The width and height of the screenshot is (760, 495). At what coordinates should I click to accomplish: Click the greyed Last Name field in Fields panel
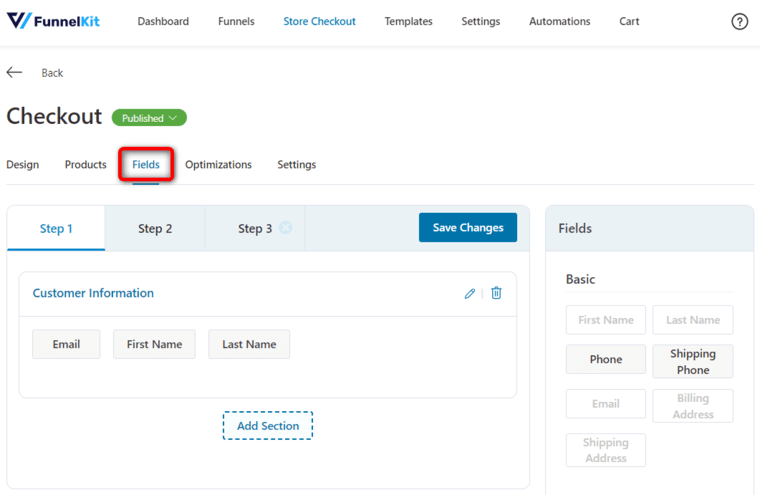693,320
